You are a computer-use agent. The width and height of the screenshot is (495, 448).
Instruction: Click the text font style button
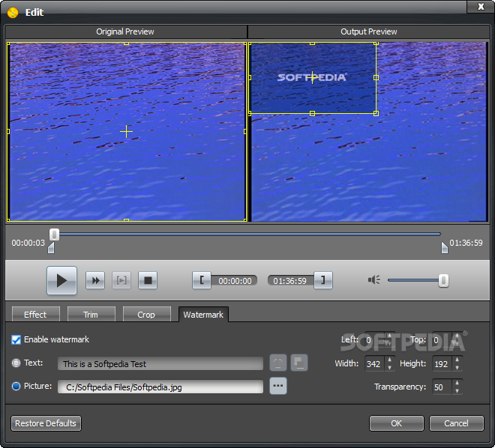(x=278, y=363)
